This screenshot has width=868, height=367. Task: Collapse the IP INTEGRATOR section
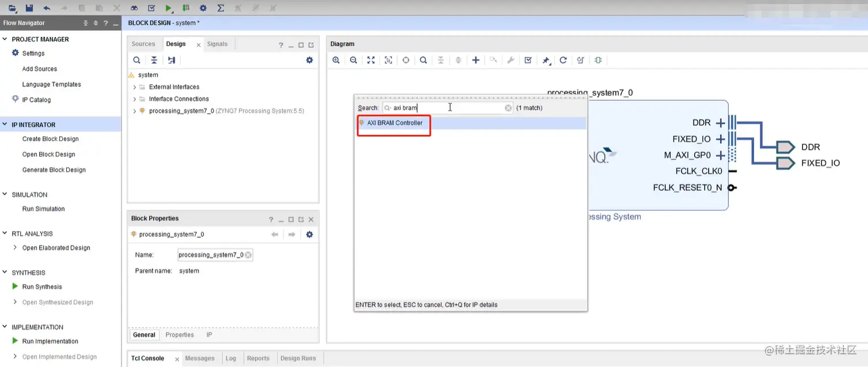click(x=5, y=124)
